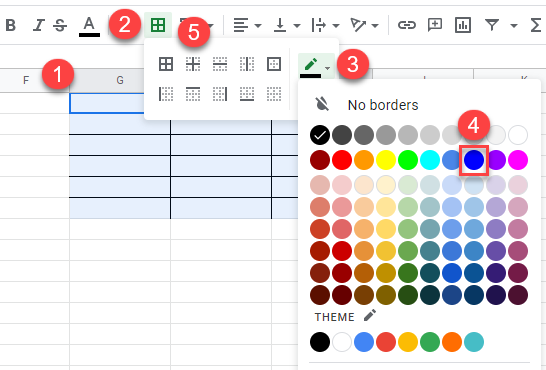The image size is (546, 370).
Task: Pick the white swatch in theme palette
Action: tap(342, 342)
